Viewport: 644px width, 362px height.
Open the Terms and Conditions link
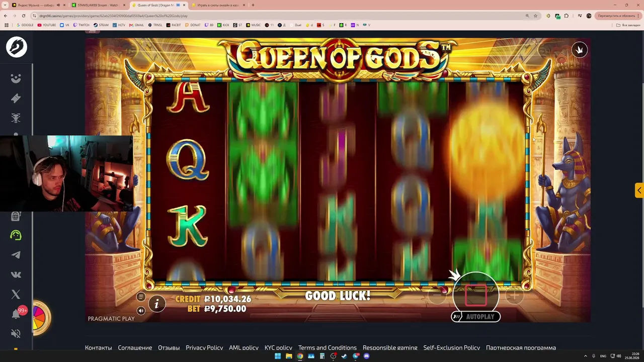328,348
